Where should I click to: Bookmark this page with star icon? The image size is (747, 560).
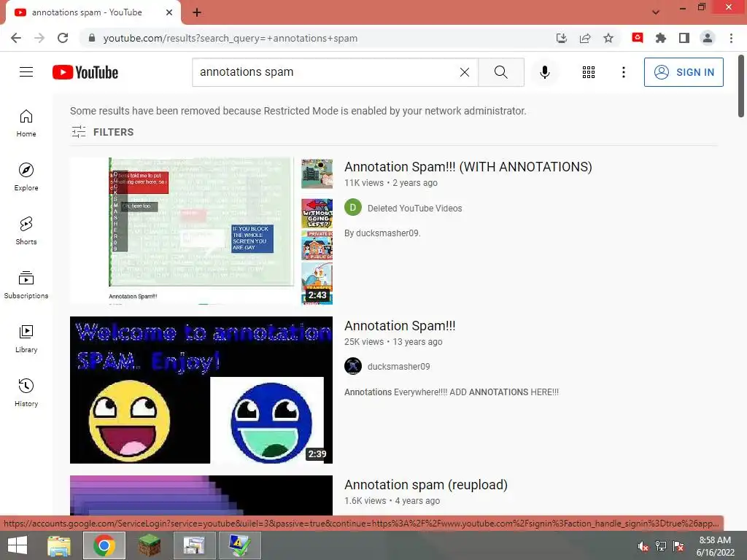608,38
